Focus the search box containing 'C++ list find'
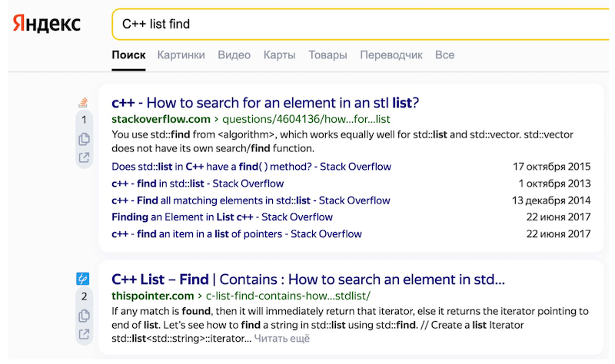Image resolution: width=615 pixels, height=364 pixels. (361, 25)
